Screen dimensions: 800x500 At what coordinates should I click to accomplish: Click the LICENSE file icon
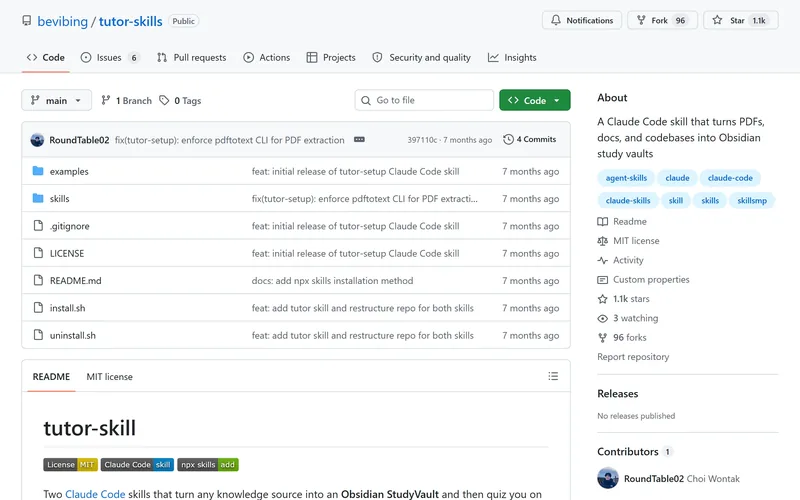pos(38,253)
